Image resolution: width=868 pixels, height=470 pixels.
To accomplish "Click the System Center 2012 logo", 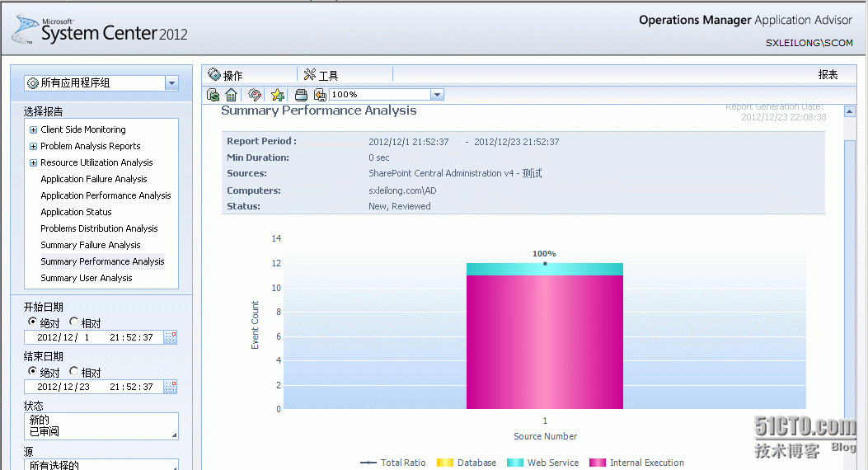I will [100, 30].
